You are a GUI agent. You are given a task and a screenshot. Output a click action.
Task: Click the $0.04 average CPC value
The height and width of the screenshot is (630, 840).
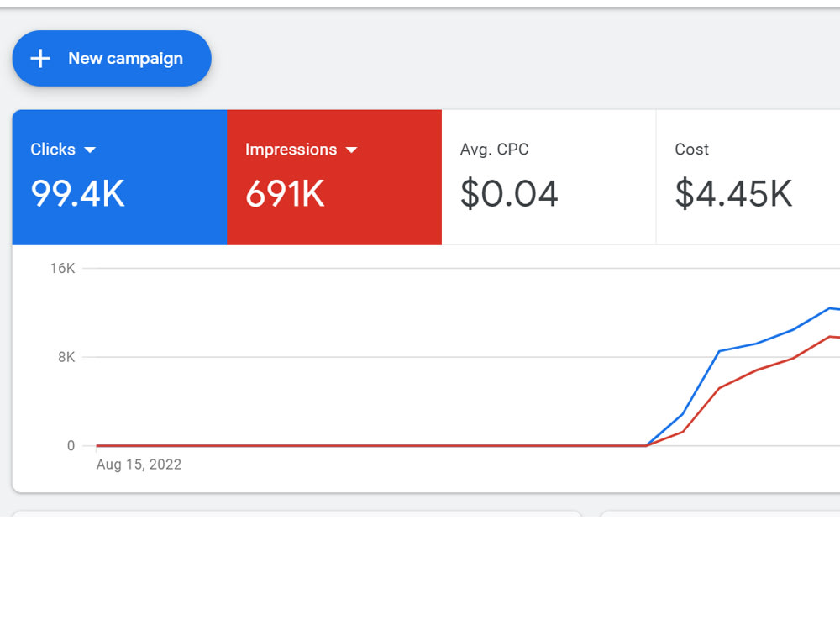509,193
